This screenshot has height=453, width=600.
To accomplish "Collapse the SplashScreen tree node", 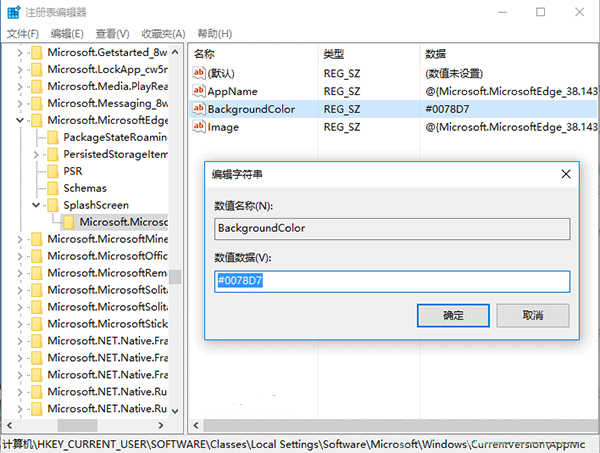I will 37,205.
